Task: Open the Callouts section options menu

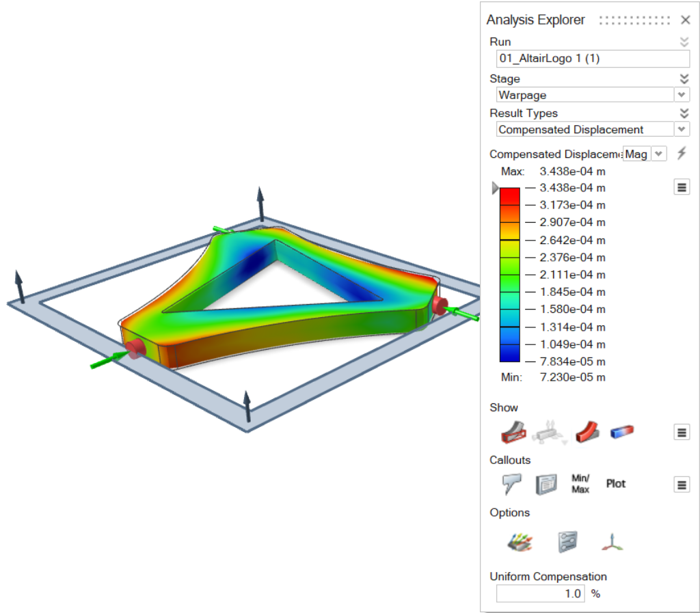Action: click(x=682, y=485)
